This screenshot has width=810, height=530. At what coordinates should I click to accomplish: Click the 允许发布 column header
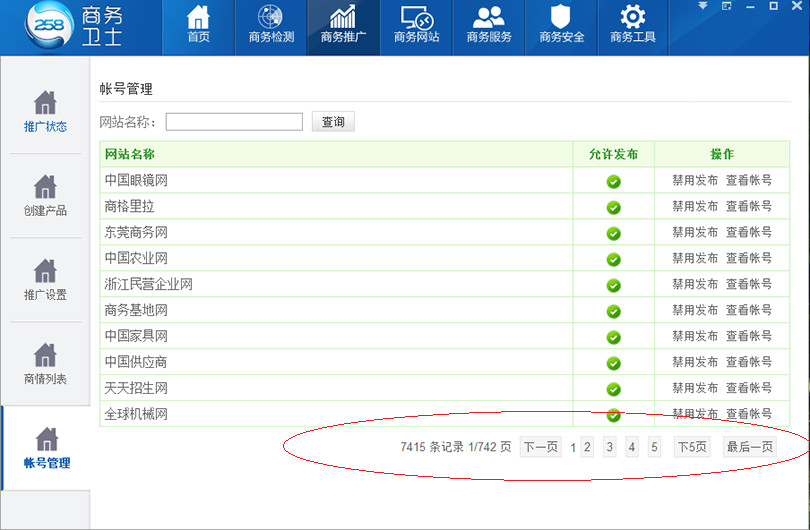click(614, 154)
